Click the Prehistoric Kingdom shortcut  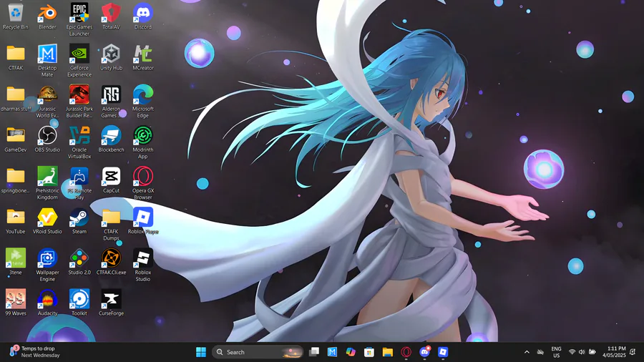pyautogui.click(x=47, y=183)
